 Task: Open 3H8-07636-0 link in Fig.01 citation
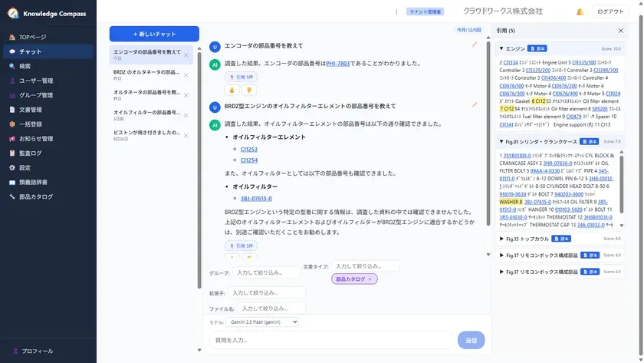[557, 163]
